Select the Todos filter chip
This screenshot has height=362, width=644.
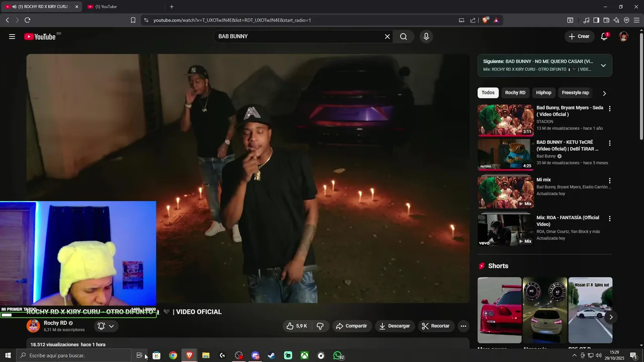[x=488, y=93]
